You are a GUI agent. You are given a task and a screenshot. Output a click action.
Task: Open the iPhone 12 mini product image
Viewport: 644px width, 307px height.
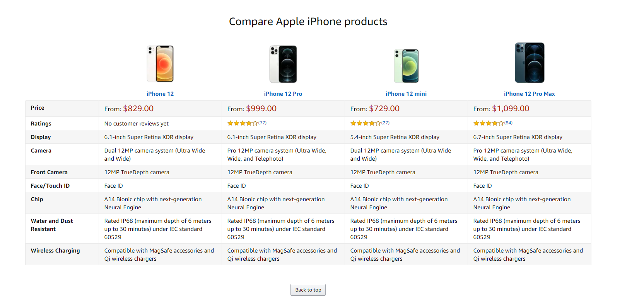(406, 66)
